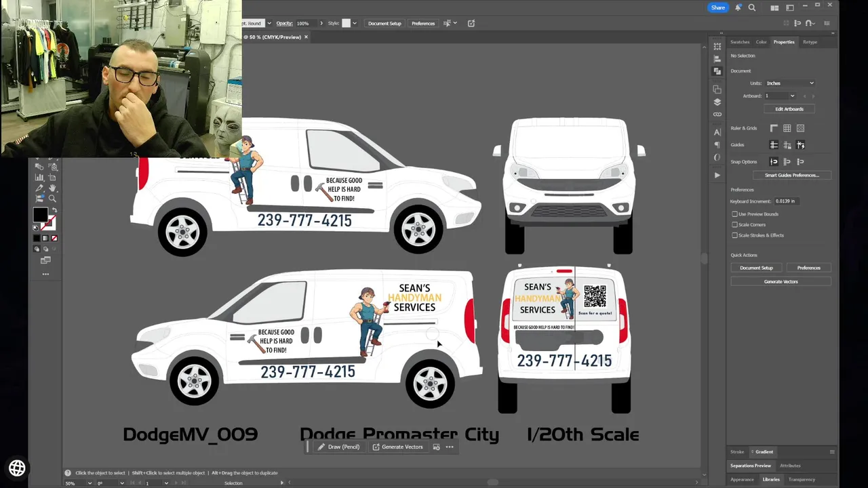868x488 pixels.
Task: Open the Paragraph panel icon
Action: pos(717,144)
